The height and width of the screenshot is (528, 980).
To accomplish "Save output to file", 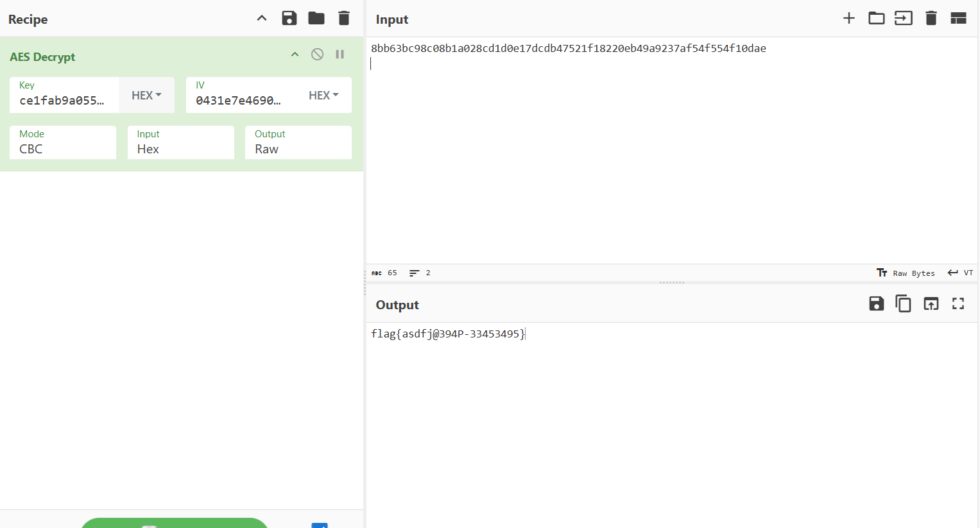I will [877, 303].
